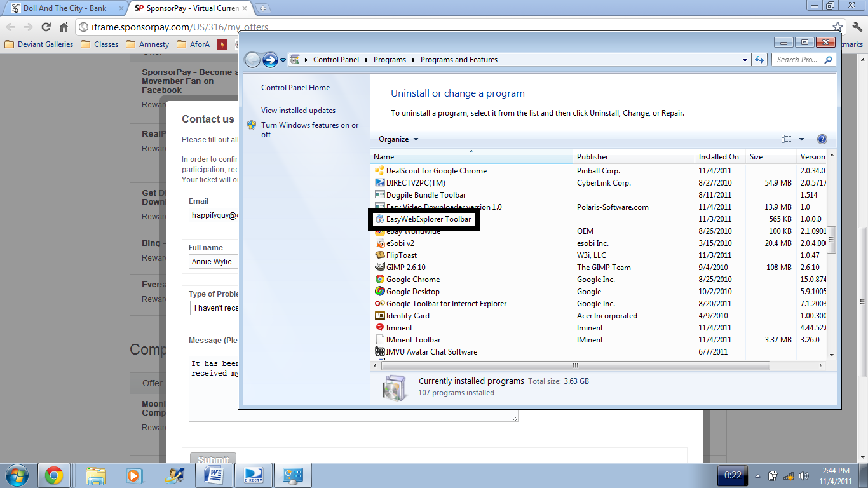868x488 pixels.
Task: Click the eSobi v2 program icon
Action: pyautogui.click(x=380, y=243)
